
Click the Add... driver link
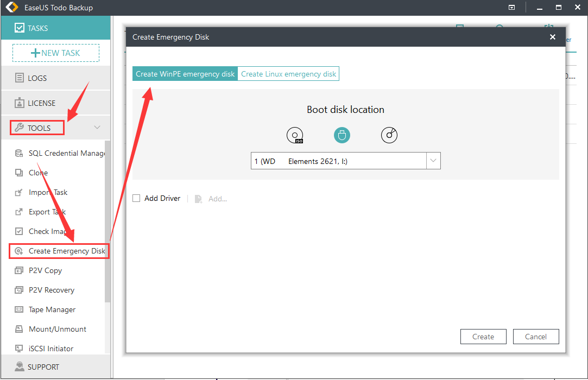point(218,199)
